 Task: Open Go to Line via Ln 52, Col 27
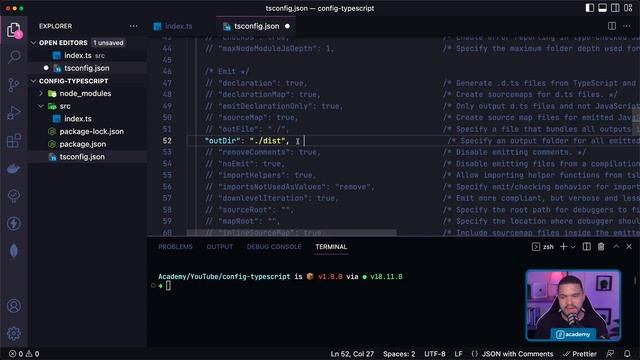point(352,354)
